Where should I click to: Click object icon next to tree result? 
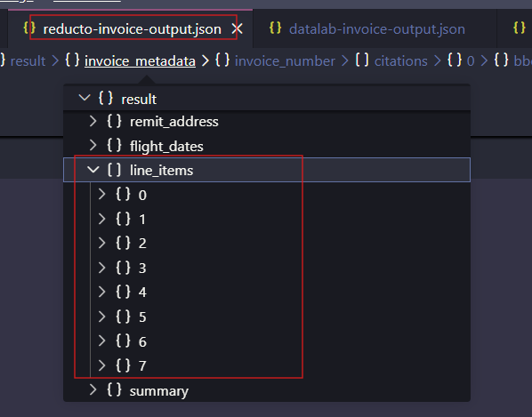click(x=106, y=98)
